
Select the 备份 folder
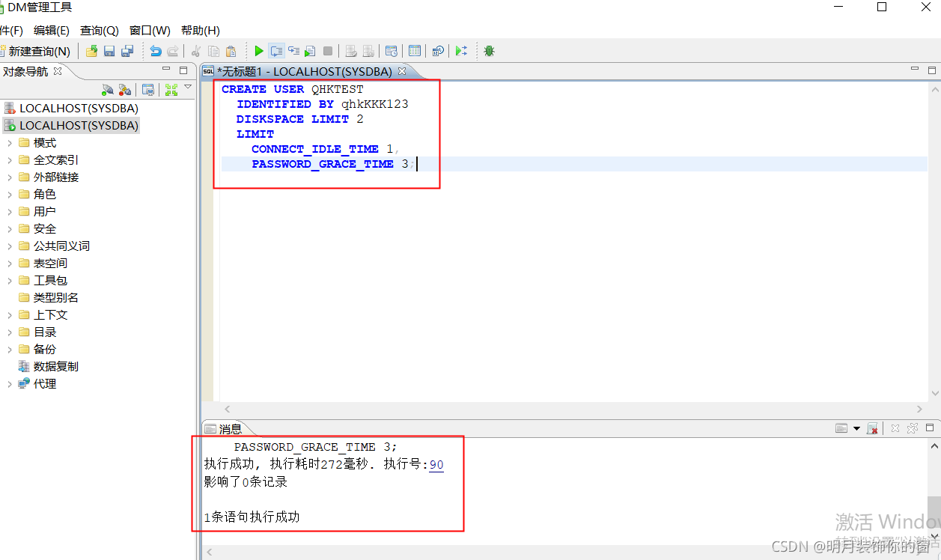click(37, 349)
